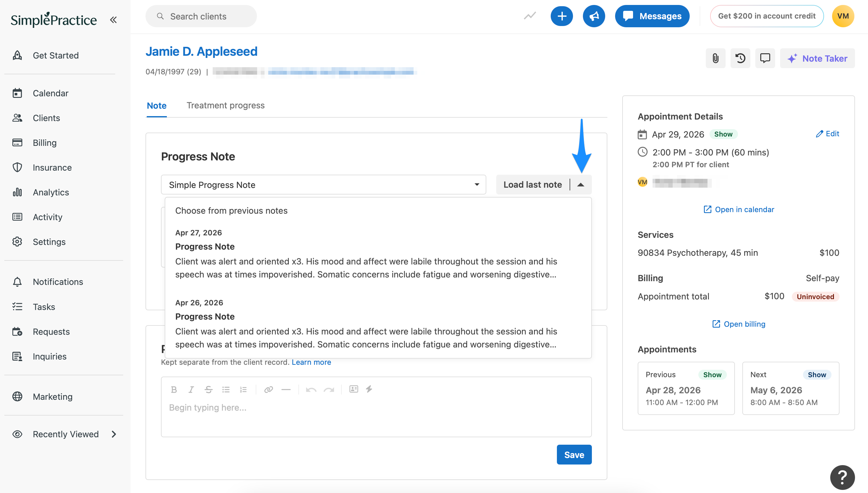Screen dimensions: 868x493
Task: Open the VM account avatar menu
Action: (x=843, y=16)
